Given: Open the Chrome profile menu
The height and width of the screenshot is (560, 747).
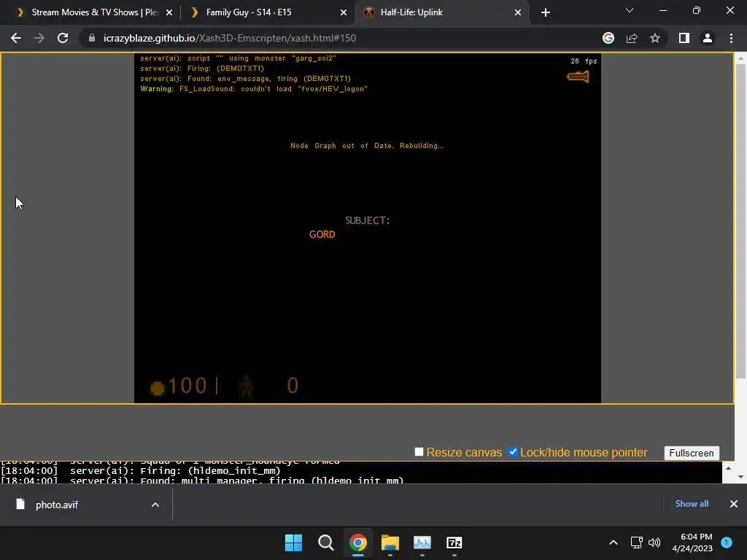Looking at the screenshot, I should [708, 38].
